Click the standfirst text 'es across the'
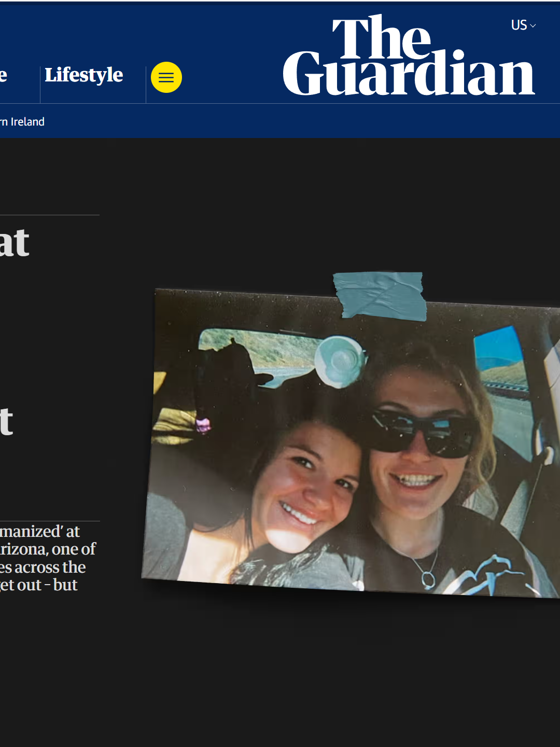The height and width of the screenshot is (747, 560). point(43,568)
